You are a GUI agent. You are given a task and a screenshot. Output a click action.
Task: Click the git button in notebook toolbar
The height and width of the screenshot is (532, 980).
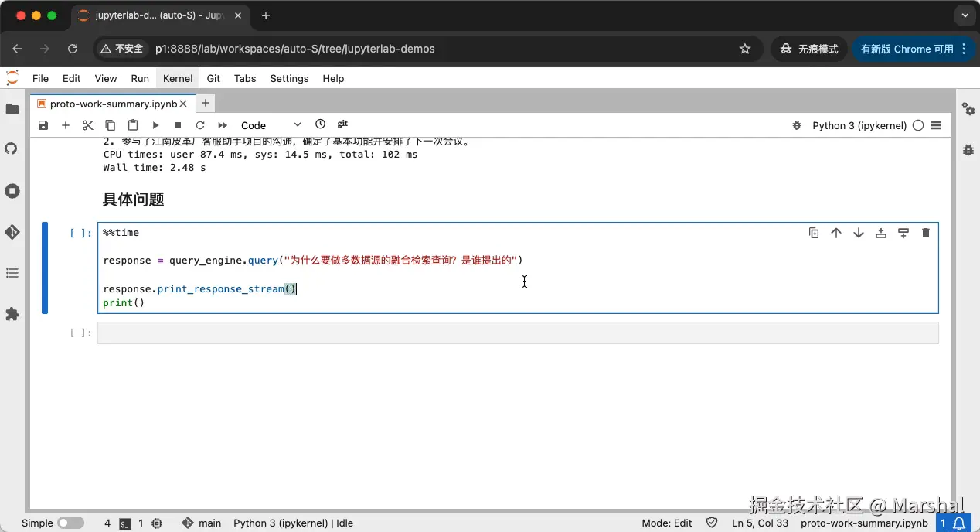[342, 124]
